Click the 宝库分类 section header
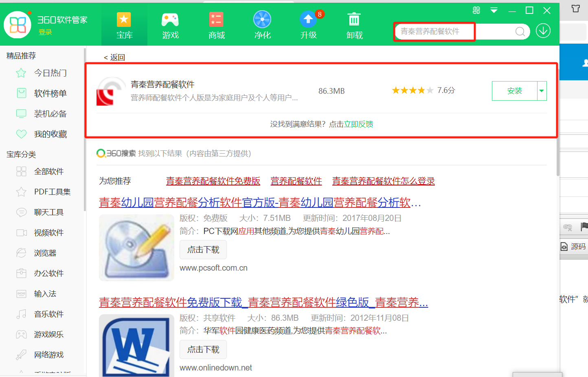The height and width of the screenshot is (377, 588). coord(21,154)
